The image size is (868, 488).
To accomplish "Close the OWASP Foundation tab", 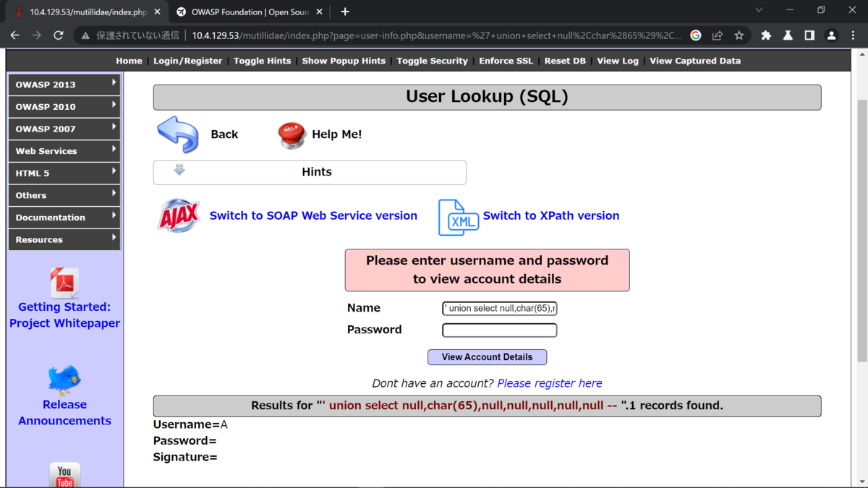I will click(320, 12).
